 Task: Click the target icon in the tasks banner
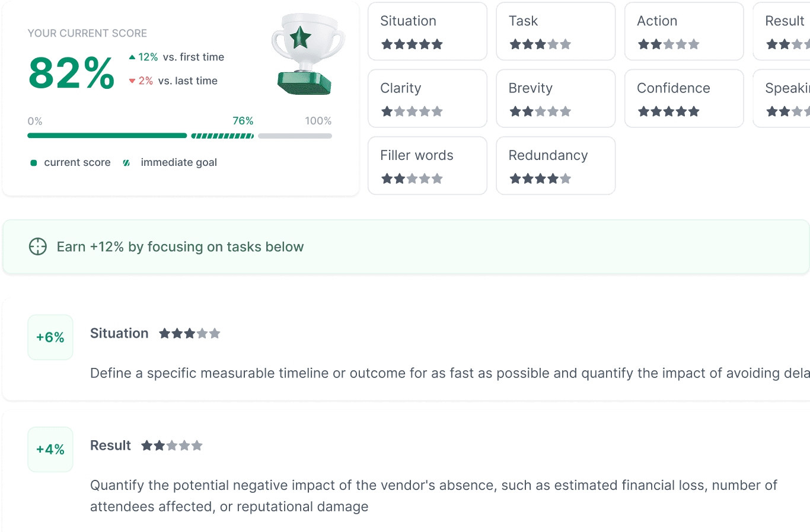[37, 246]
